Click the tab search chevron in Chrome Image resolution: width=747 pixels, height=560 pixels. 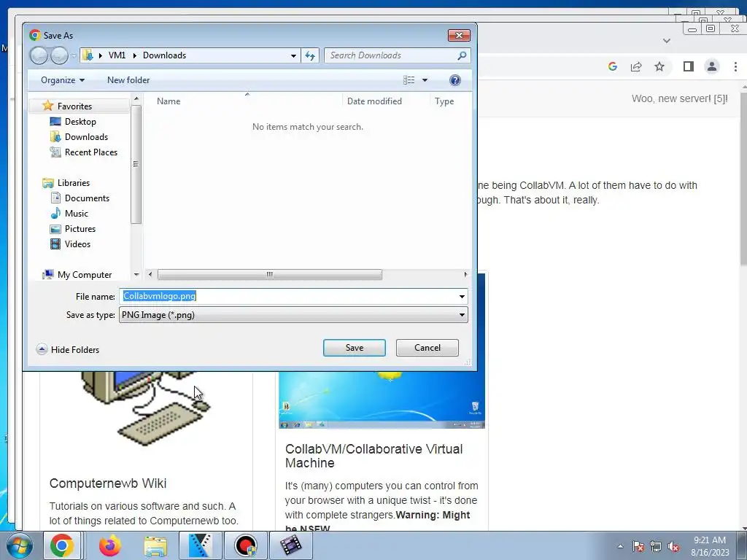tap(667, 41)
